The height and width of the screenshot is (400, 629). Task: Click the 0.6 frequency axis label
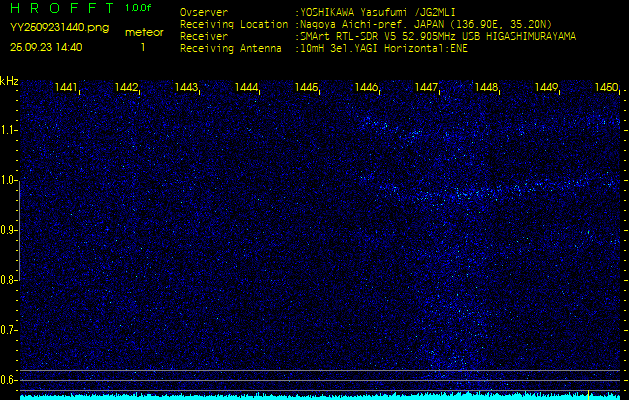click(x=9, y=380)
